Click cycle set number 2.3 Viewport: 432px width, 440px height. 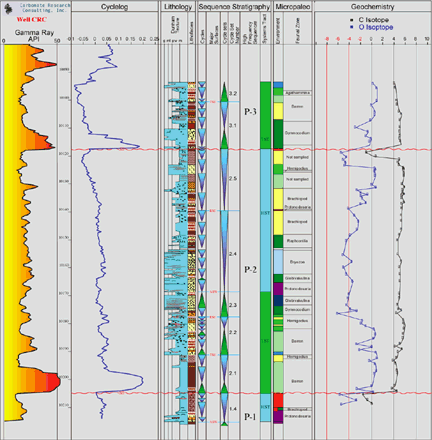[x=233, y=305]
